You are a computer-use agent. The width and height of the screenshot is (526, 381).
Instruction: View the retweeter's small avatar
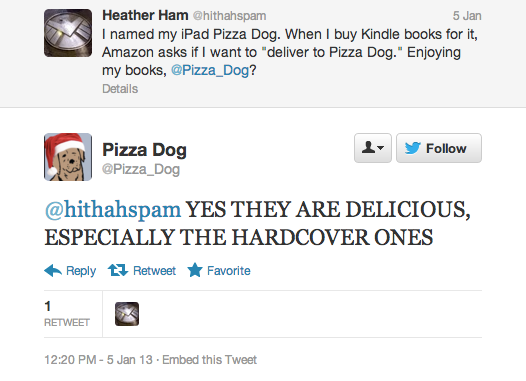pos(127,314)
